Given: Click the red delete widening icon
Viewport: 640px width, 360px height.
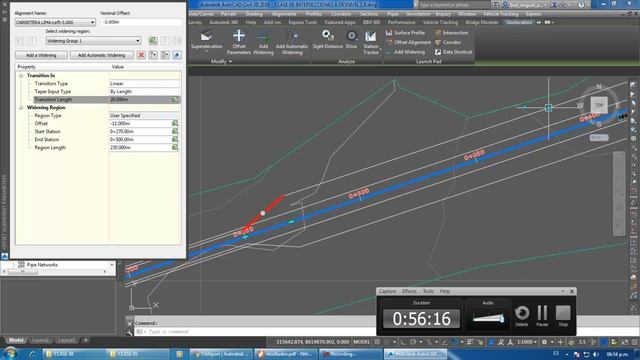Looking at the screenshot, I should pyautogui.click(x=141, y=55).
